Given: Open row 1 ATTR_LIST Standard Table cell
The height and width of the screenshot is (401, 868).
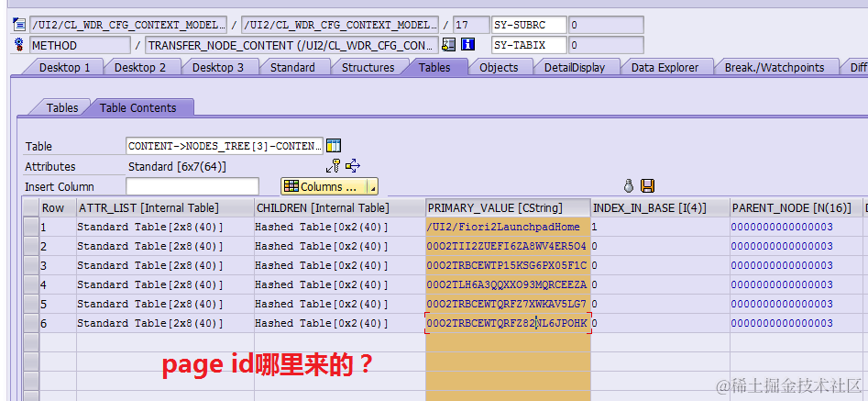Looking at the screenshot, I should pyautogui.click(x=166, y=227).
